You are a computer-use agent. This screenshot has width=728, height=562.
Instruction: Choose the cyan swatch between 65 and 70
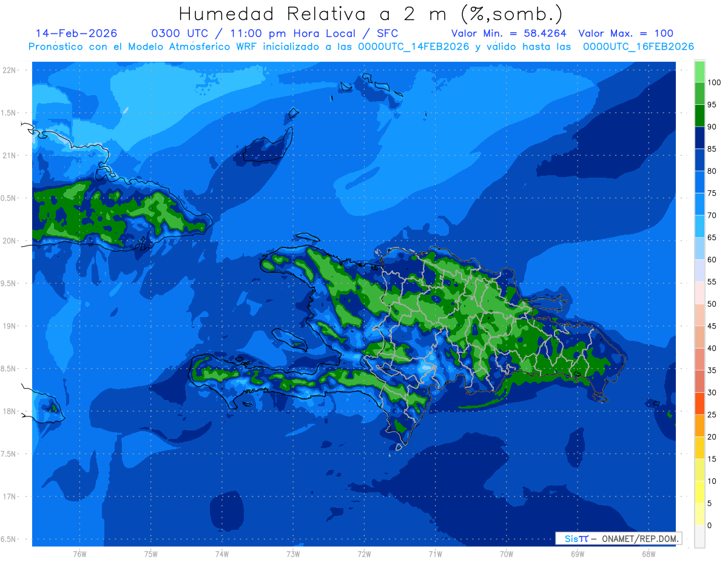[x=699, y=226]
